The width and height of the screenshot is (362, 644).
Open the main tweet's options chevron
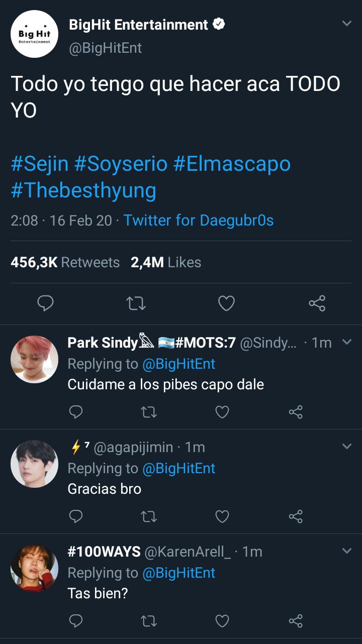pyautogui.click(x=347, y=24)
